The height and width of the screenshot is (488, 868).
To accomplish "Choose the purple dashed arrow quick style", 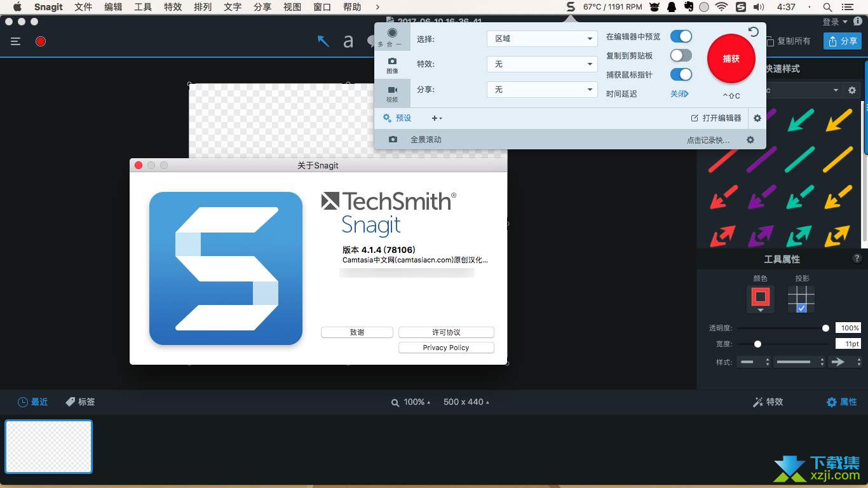I will coord(762,197).
